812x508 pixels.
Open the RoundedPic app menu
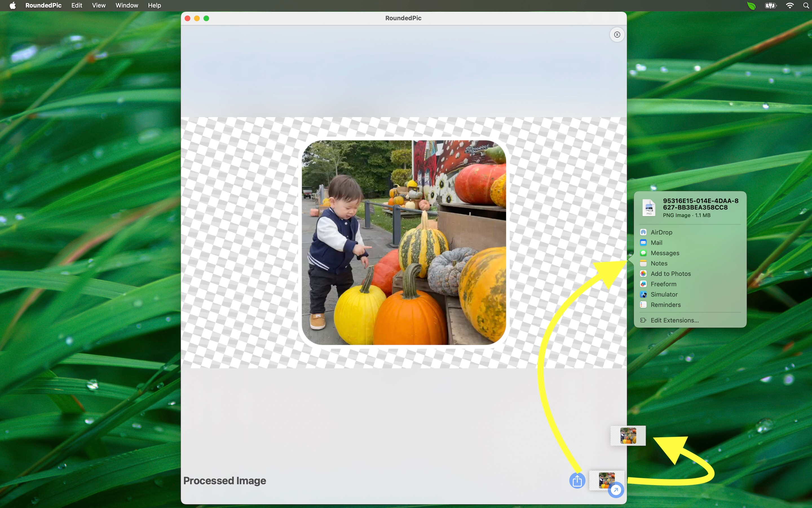[x=43, y=5]
